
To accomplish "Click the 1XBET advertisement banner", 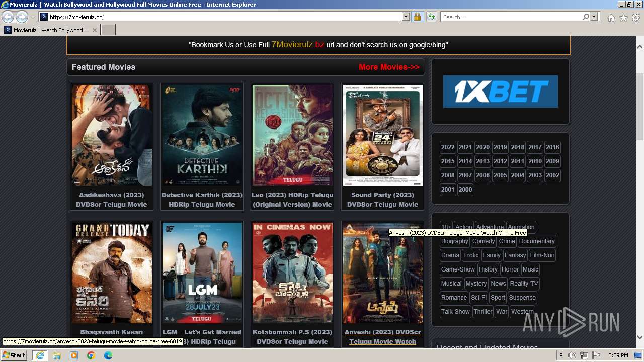I will tap(500, 92).
